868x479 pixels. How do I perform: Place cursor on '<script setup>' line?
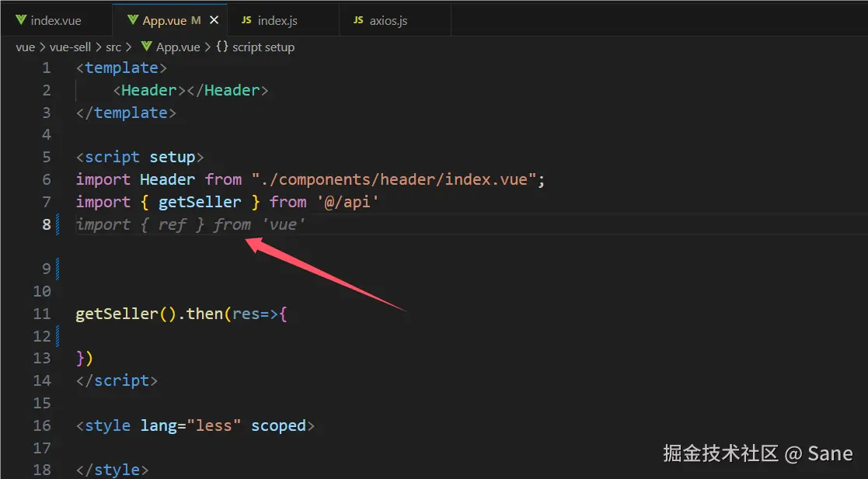tap(140, 157)
